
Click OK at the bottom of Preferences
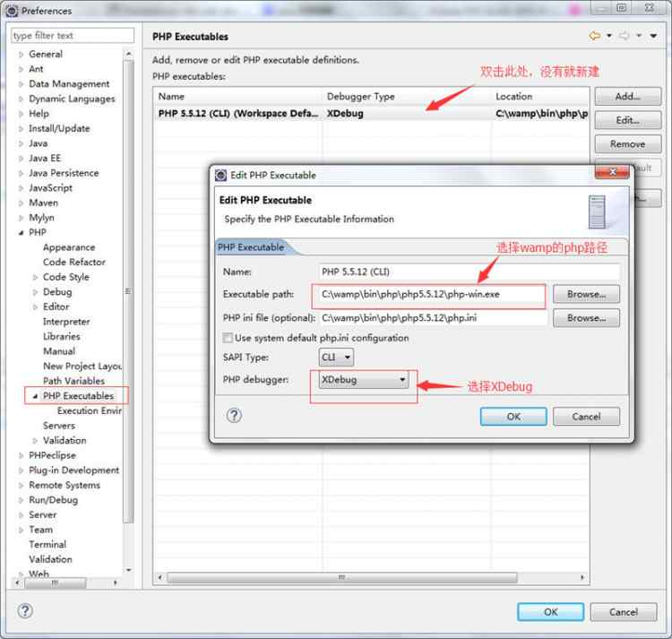coord(551,612)
